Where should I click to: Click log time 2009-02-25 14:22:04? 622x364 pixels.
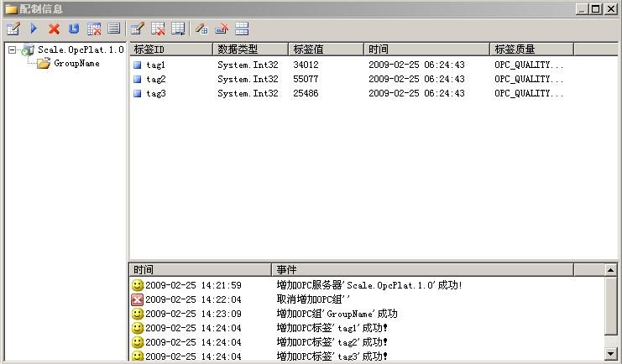[x=193, y=299]
